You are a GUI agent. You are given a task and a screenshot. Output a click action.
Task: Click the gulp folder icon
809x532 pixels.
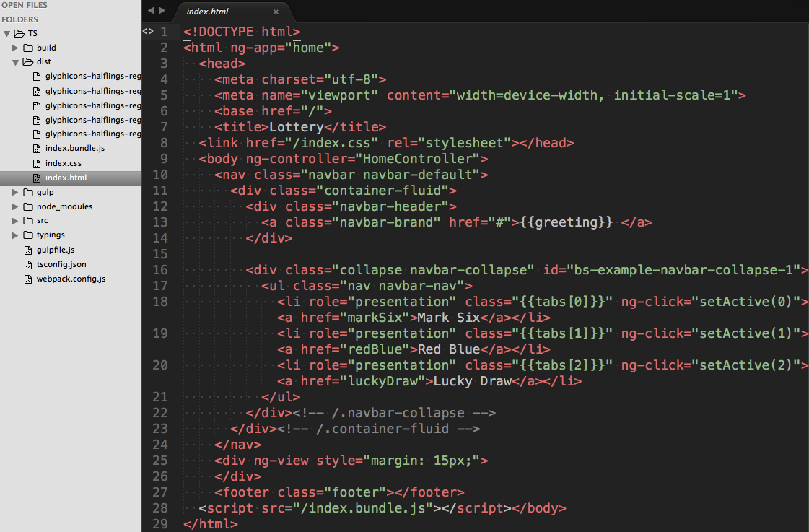(28, 192)
